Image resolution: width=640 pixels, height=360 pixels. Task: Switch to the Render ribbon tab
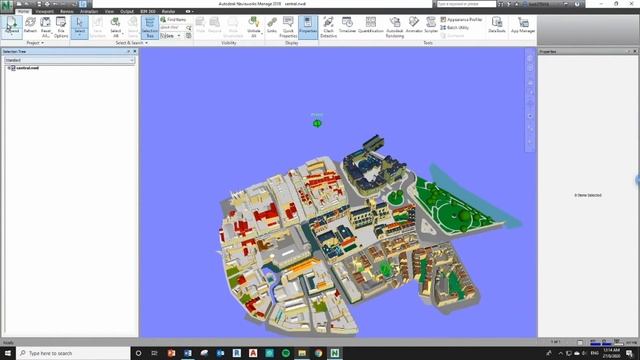coord(168,11)
